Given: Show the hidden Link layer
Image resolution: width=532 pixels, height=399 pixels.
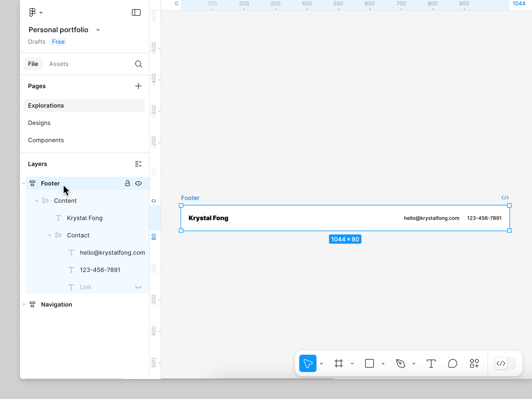Looking at the screenshot, I should click(138, 287).
